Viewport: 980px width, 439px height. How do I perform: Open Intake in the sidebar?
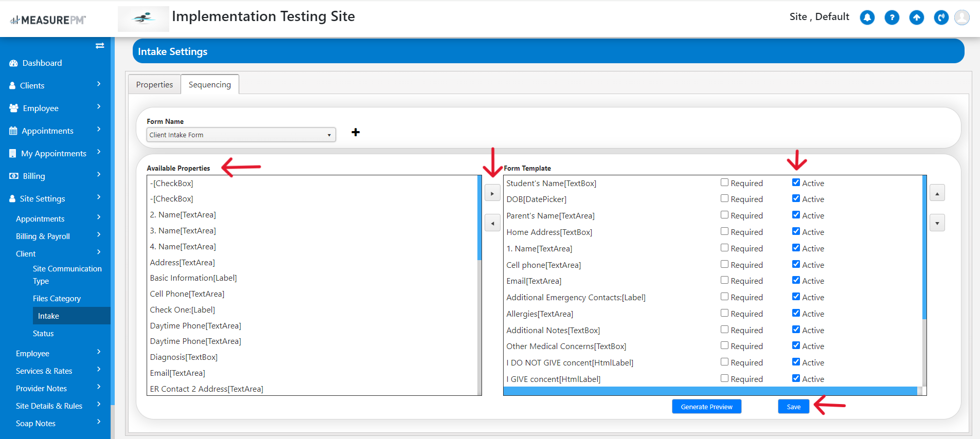[x=72, y=316]
